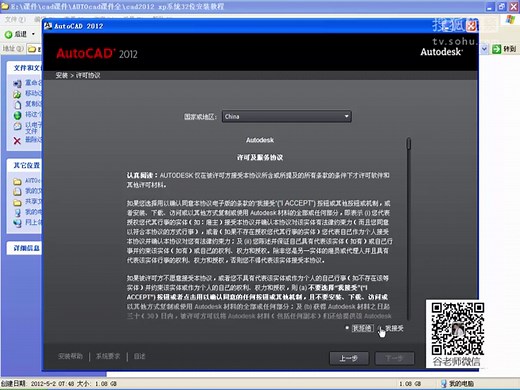Viewport: 520px width, 390px height.
Task: Click the shared documents folder icon under 其它位置
Action: [17, 202]
